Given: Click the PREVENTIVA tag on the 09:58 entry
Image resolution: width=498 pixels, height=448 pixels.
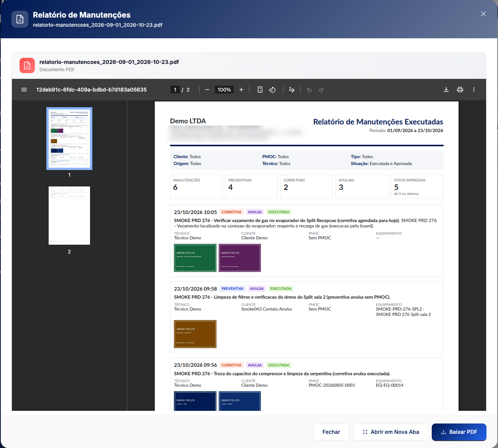Looking at the screenshot, I should (233, 289).
